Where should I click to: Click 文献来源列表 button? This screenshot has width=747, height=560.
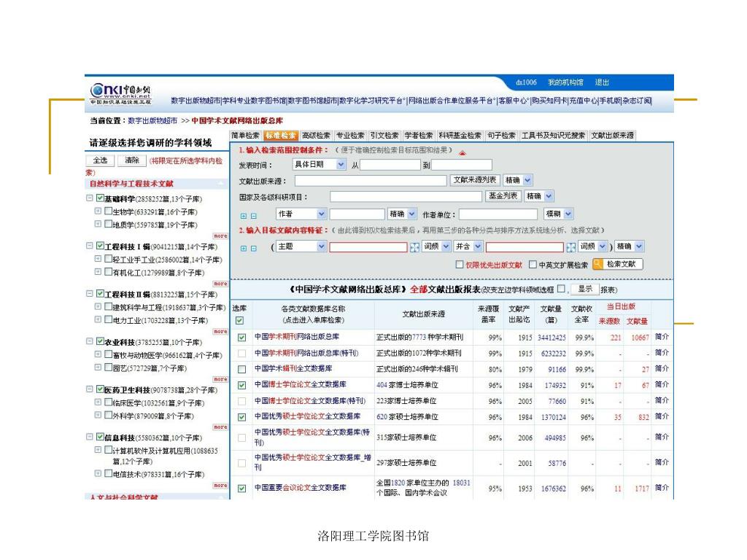click(x=474, y=180)
